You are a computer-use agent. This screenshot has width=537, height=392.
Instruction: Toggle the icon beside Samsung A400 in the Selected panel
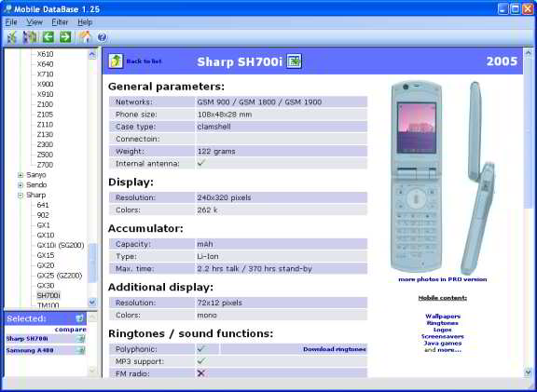81,350
